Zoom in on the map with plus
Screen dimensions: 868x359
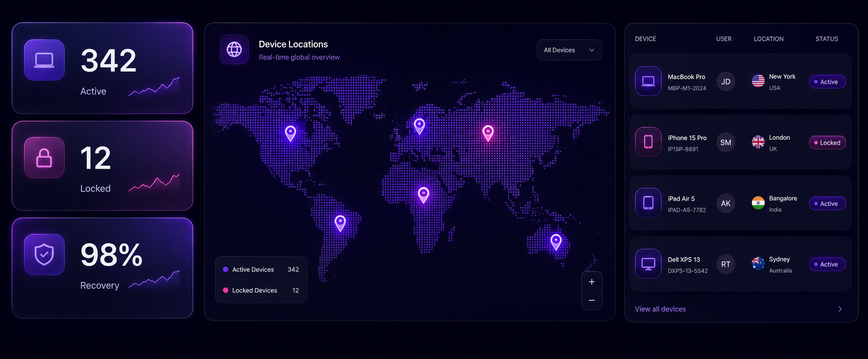(591, 282)
